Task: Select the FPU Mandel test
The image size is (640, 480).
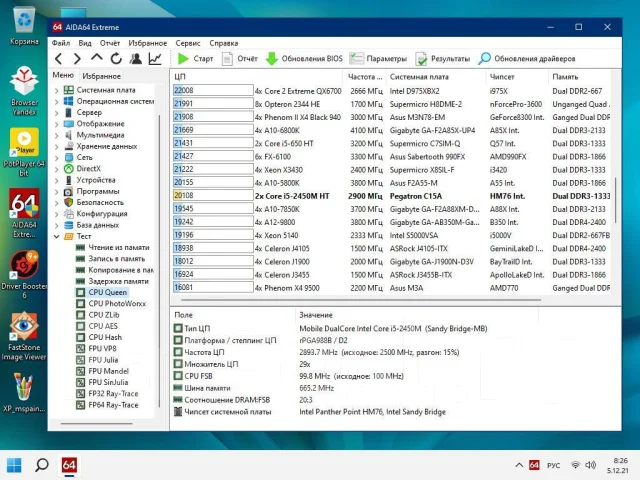Action: point(108,371)
